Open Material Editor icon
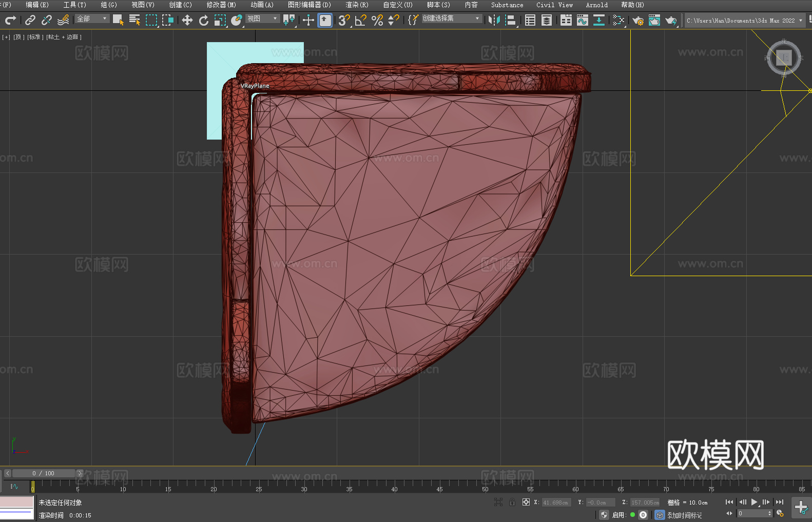This screenshot has height=522, width=812. coord(618,20)
